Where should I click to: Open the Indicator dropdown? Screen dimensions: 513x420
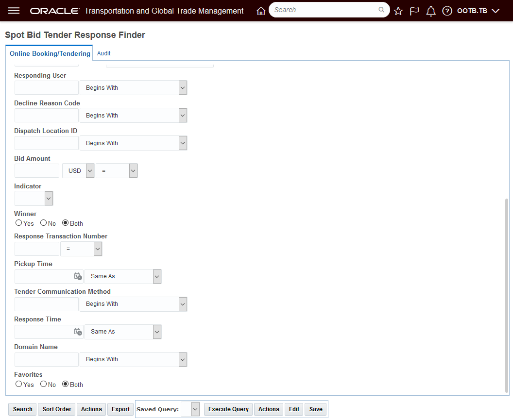coord(34,199)
